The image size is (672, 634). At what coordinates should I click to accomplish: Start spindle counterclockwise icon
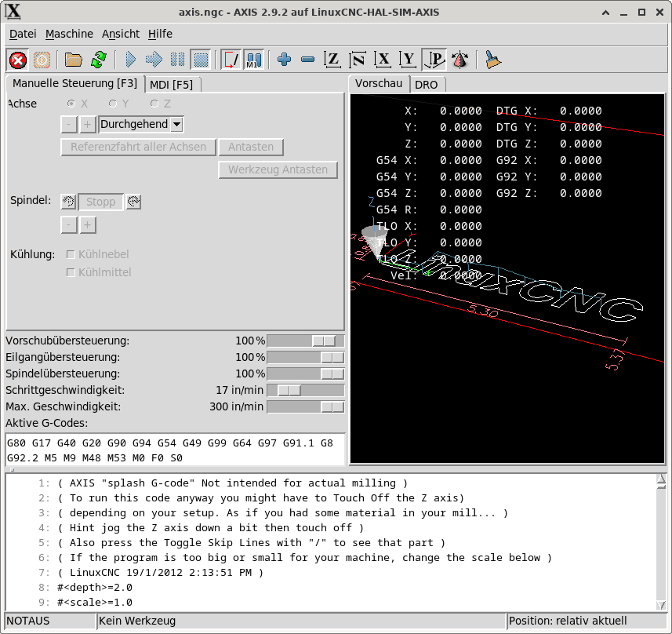[68, 202]
